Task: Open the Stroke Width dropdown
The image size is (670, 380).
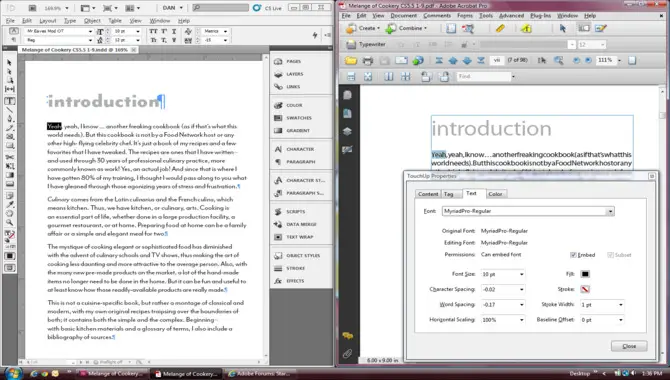Action: (620, 305)
